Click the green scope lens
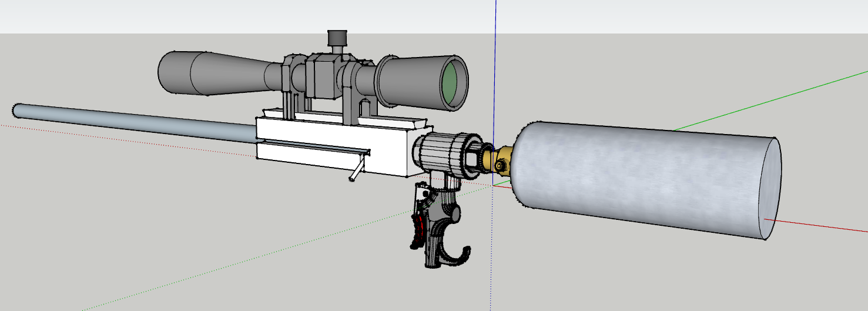Viewport: 868px width, 311px height. [450, 83]
